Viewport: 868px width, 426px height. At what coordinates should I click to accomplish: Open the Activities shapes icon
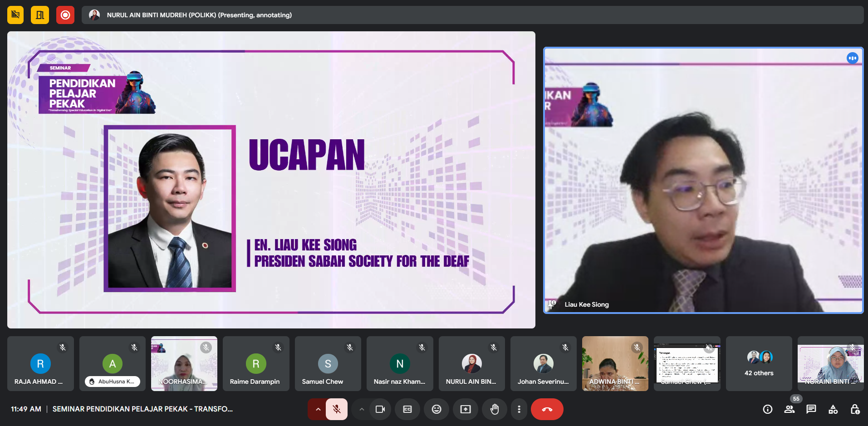[x=833, y=409]
